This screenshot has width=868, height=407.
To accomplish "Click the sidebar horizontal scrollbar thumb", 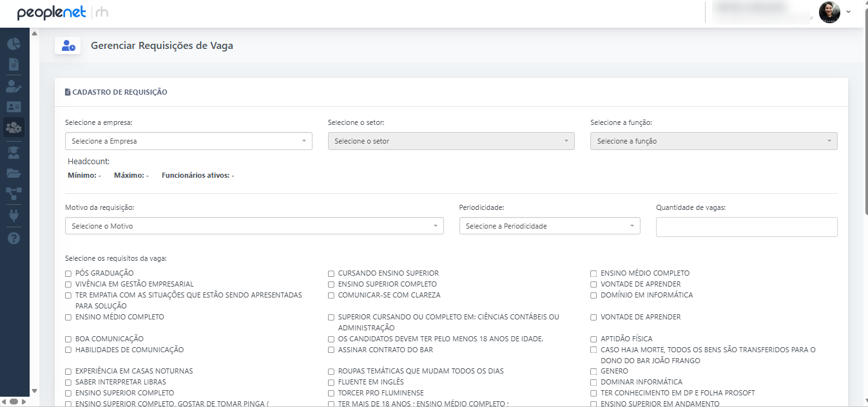I will coord(14,402).
